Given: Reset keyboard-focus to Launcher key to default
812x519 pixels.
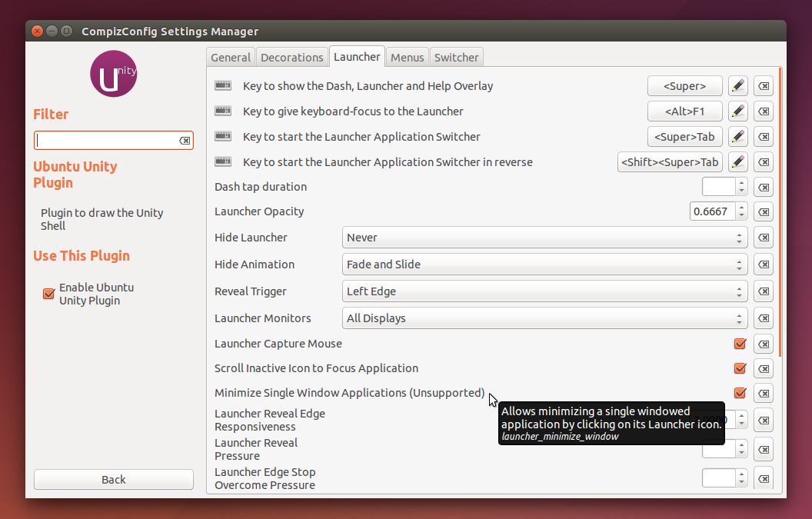Looking at the screenshot, I should tap(764, 111).
